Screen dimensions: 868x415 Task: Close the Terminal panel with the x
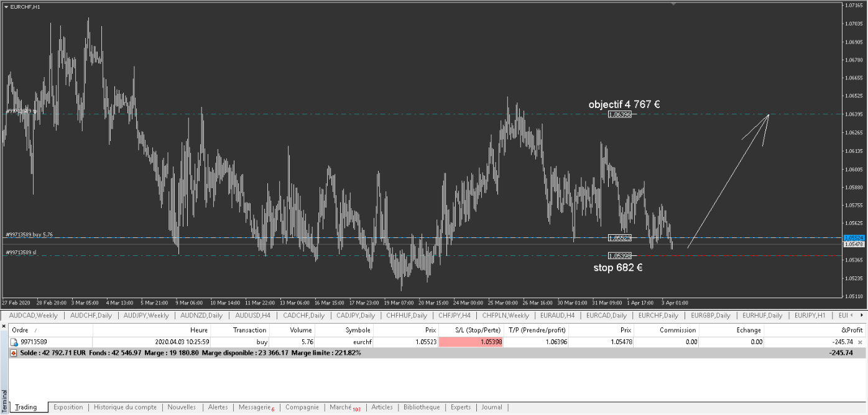coord(4,326)
